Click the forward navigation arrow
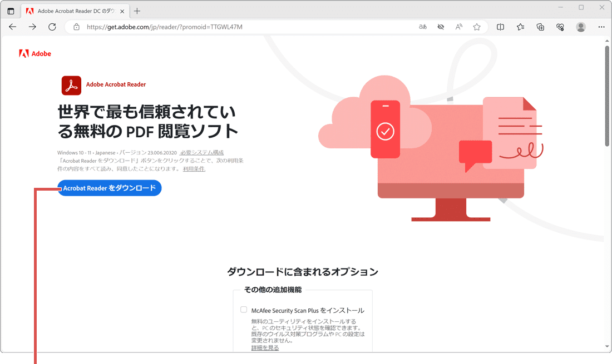Screen dimensions: 612x364 (32, 26)
